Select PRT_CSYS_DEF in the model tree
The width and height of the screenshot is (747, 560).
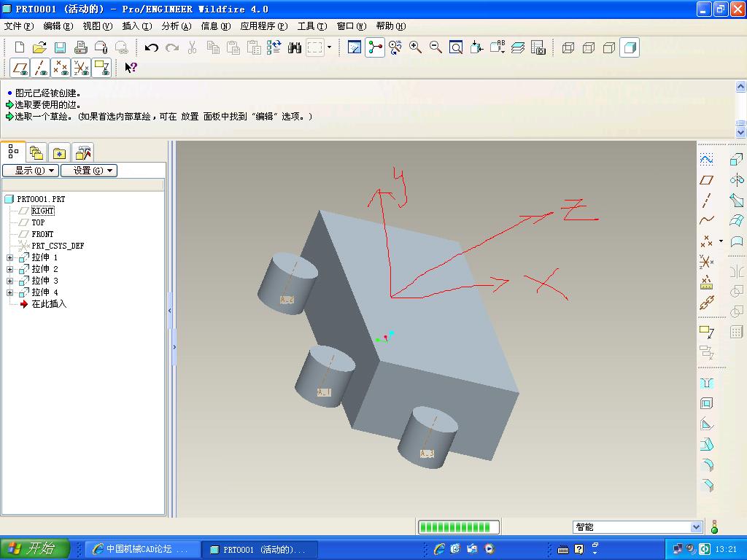pos(57,246)
